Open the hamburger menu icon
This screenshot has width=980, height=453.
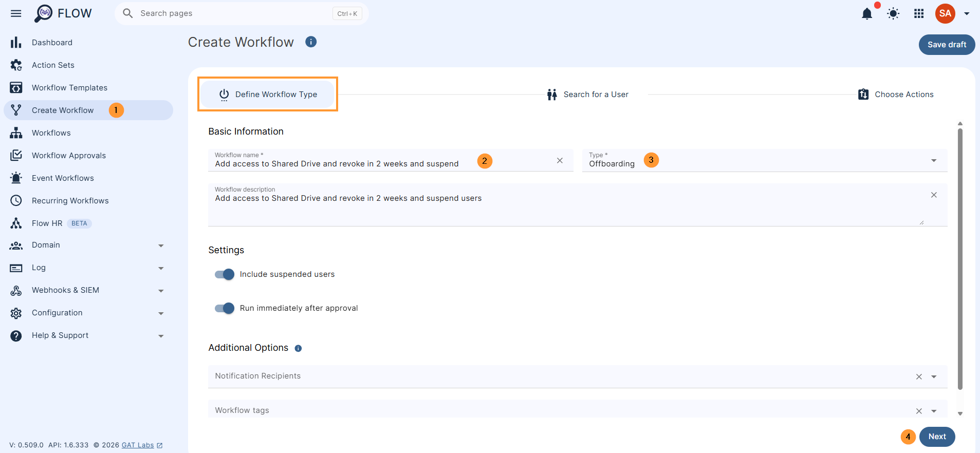click(x=16, y=13)
